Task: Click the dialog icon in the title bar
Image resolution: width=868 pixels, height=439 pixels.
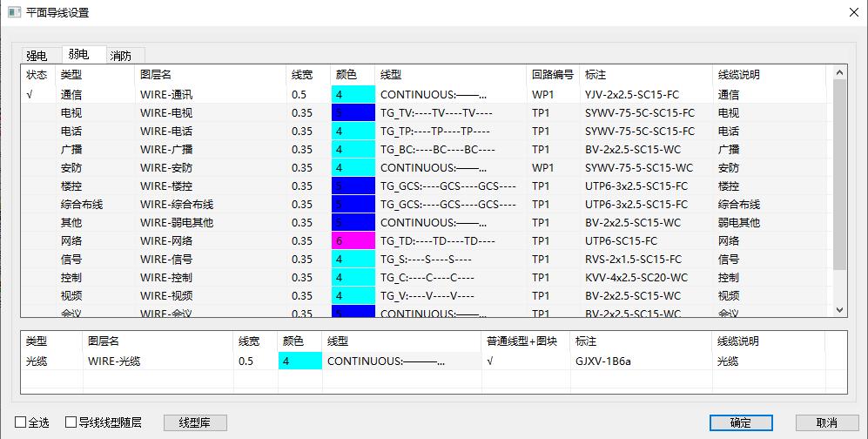Action: pyautogui.click(x=14, y=12)
